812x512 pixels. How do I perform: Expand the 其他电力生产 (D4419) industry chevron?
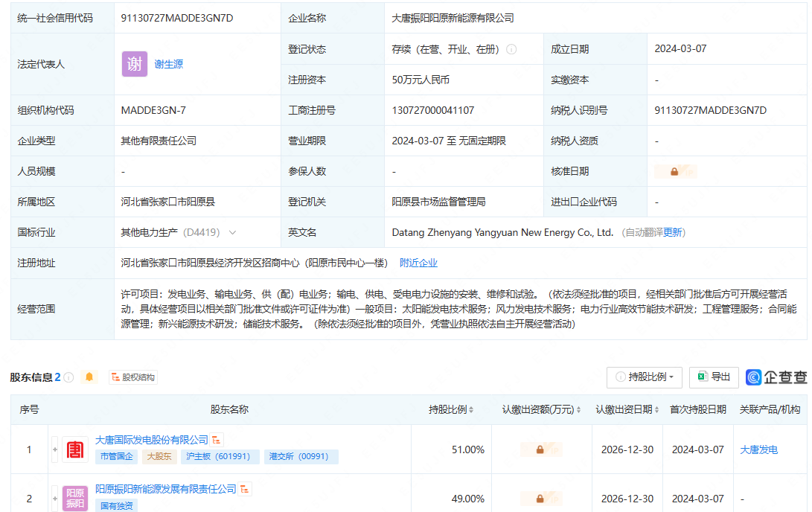point(232,232)
